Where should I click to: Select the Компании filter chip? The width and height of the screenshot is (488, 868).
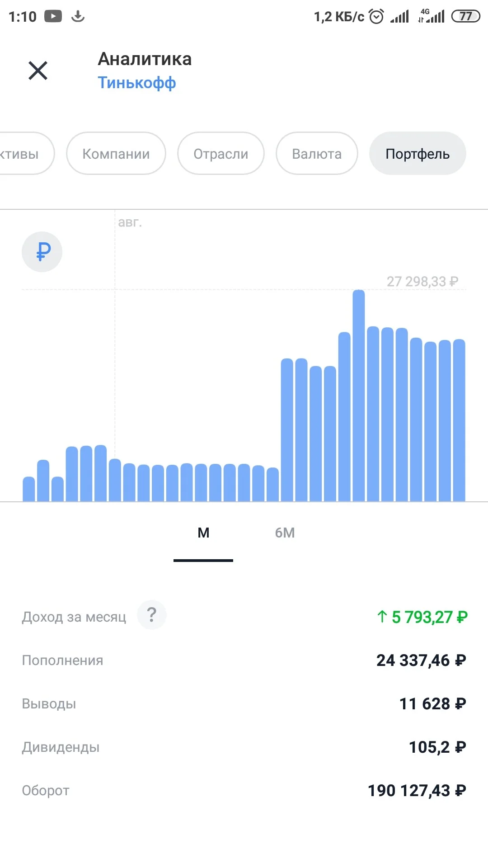116,154
